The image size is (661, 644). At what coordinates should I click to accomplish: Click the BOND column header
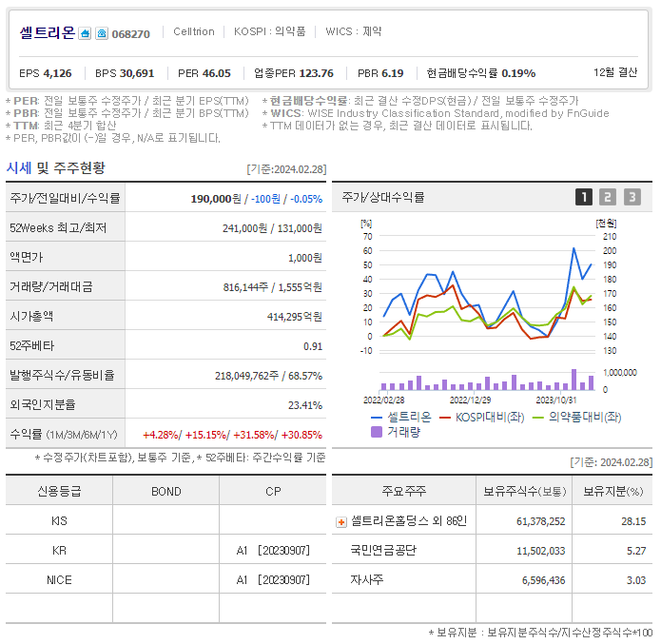tap(166, 492)
